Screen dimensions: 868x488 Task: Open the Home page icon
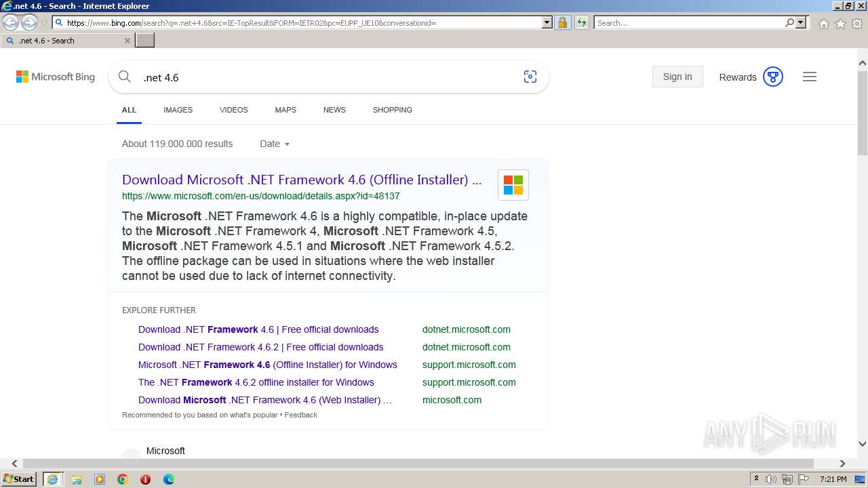pyautogui.click(x=823, y=24)
